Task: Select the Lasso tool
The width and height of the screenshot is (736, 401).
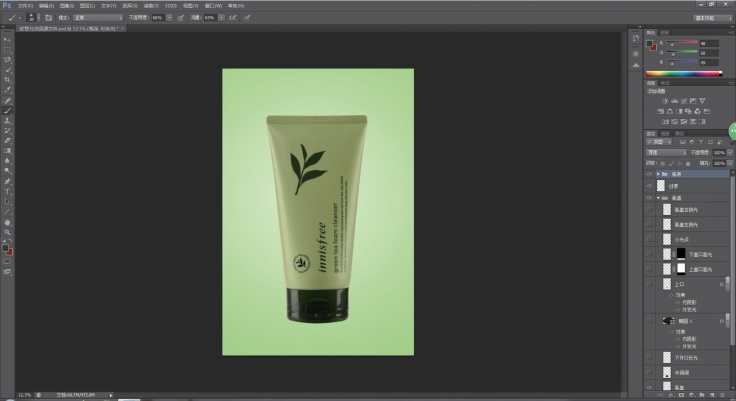Action: pyautogui.click(x=8, y=60)
